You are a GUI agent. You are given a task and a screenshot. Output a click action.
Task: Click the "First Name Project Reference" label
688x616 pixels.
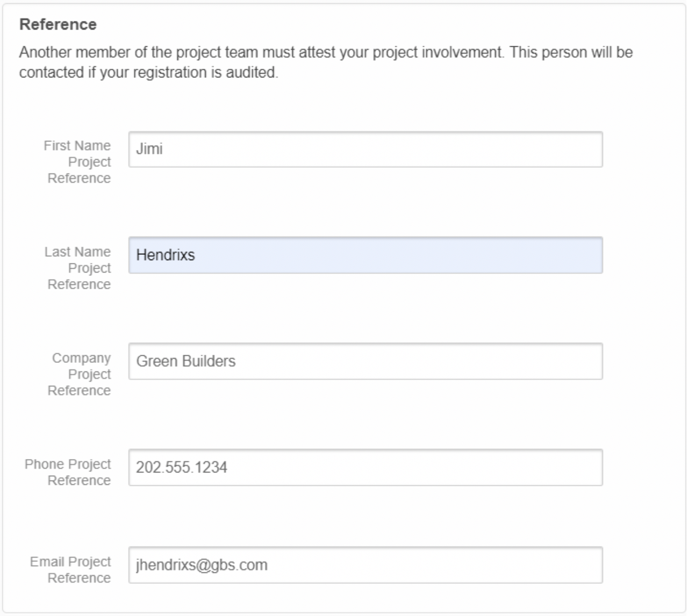pos(78,162)
